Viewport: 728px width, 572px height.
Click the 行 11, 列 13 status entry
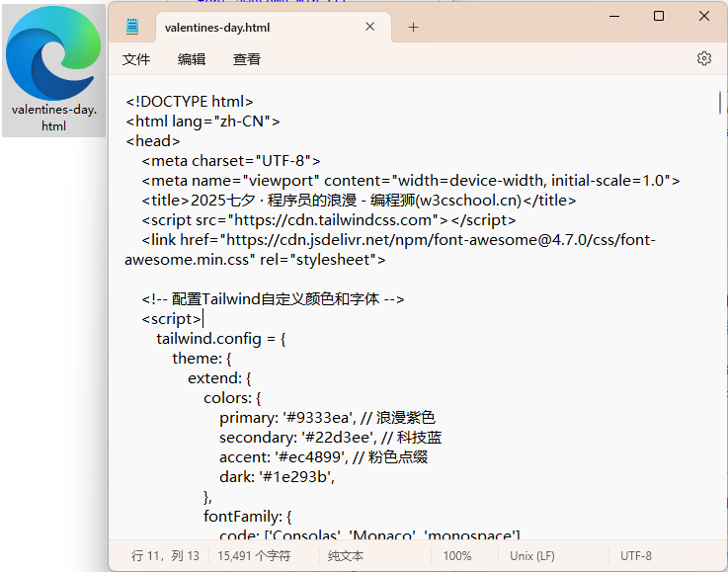pos(165,556)
